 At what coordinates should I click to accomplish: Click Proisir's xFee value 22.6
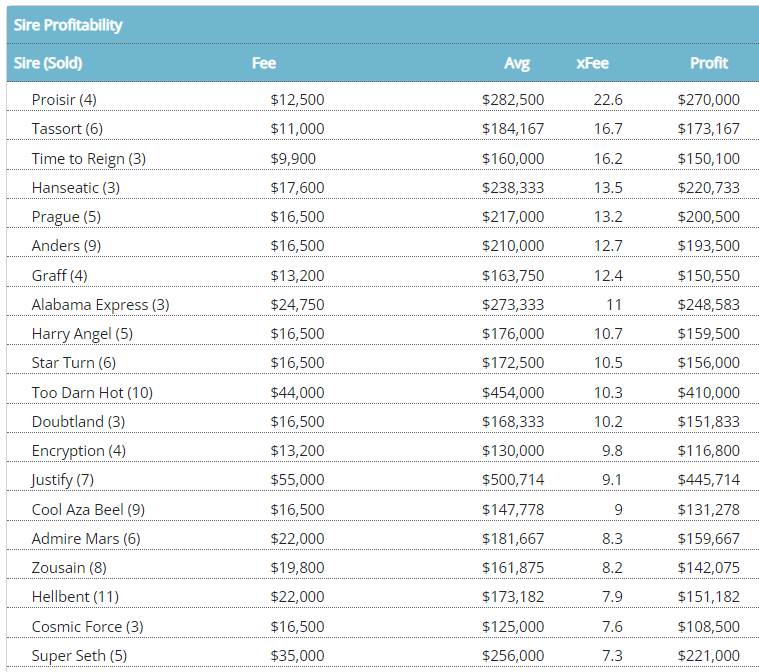coord(608,100)
